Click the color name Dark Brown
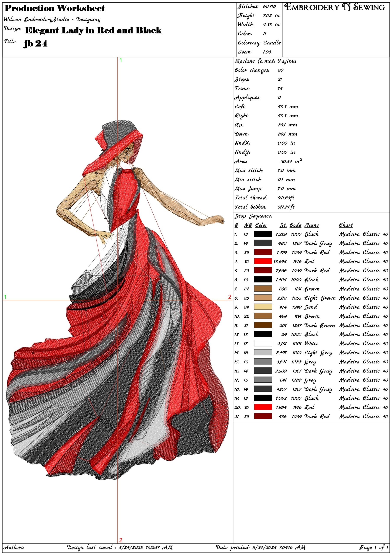The height and width of the screenshot is (555, 392). 320,325
